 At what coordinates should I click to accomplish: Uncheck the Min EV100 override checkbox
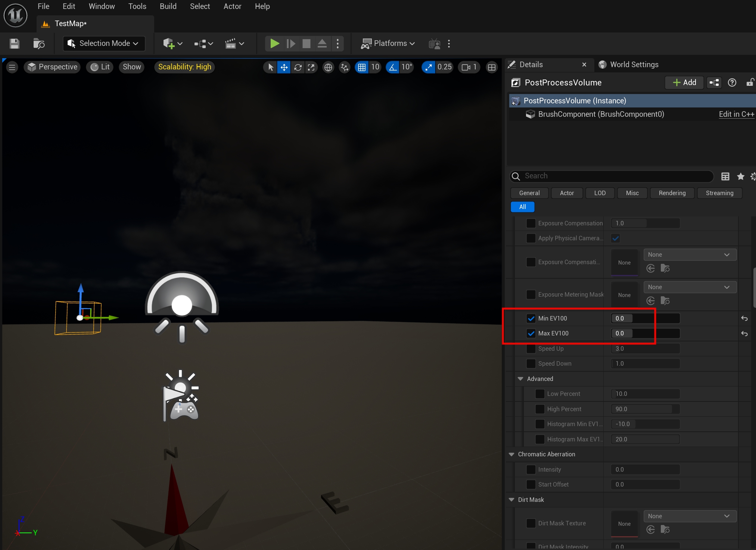(531, 318)
